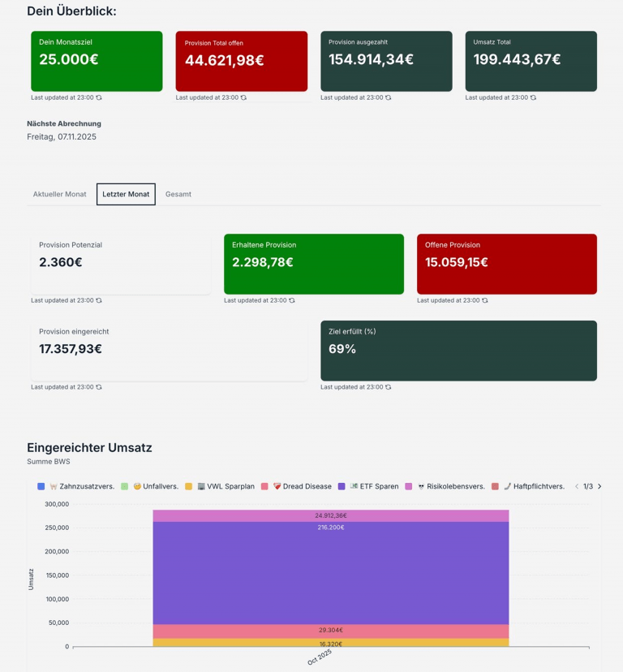The image size is (623, 672).
Task: Switch to the Aktueller Monat tab
Action: pyautogui.click(x=59, y=194)
